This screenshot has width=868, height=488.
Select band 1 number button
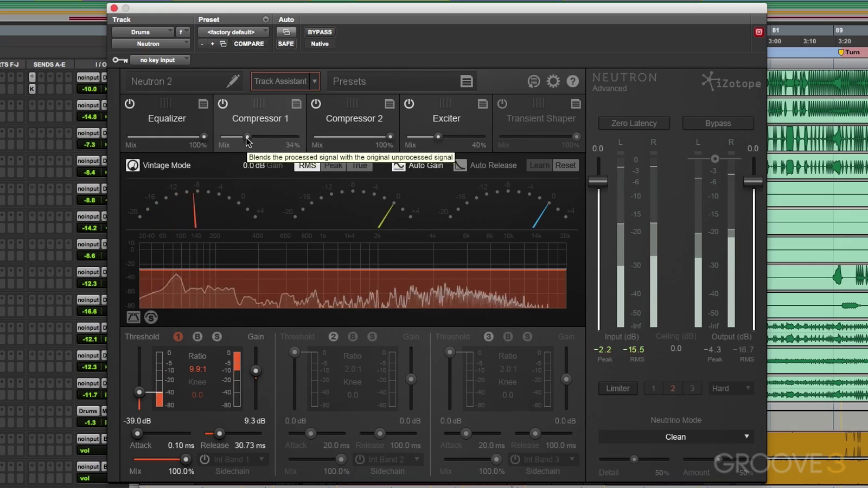click(x=178, y=337)
